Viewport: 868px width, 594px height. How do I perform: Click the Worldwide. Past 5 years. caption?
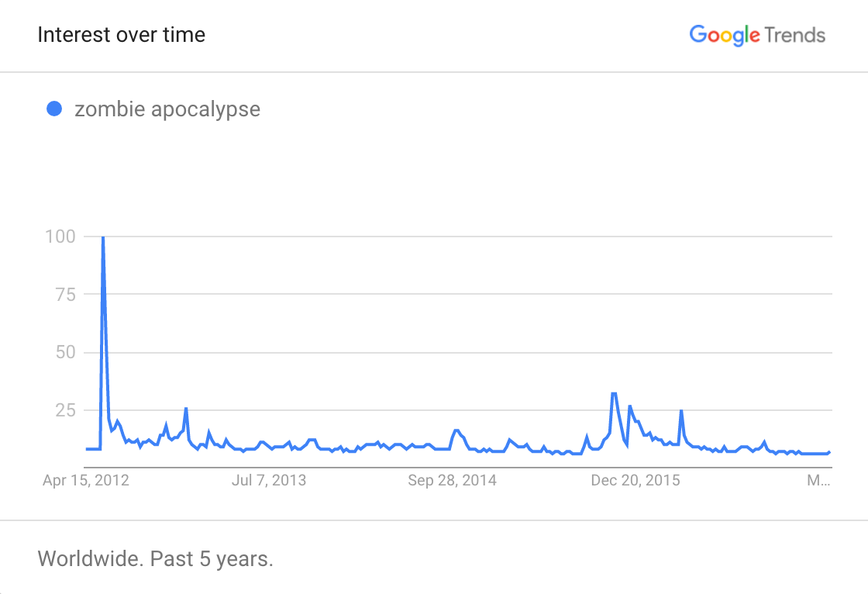[x=156, y=558]
